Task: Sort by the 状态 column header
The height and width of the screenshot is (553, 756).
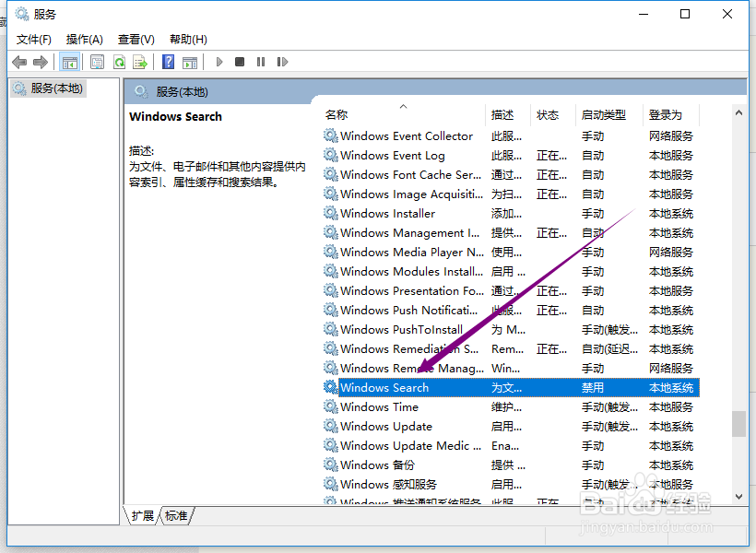Action: pos(553,114)
